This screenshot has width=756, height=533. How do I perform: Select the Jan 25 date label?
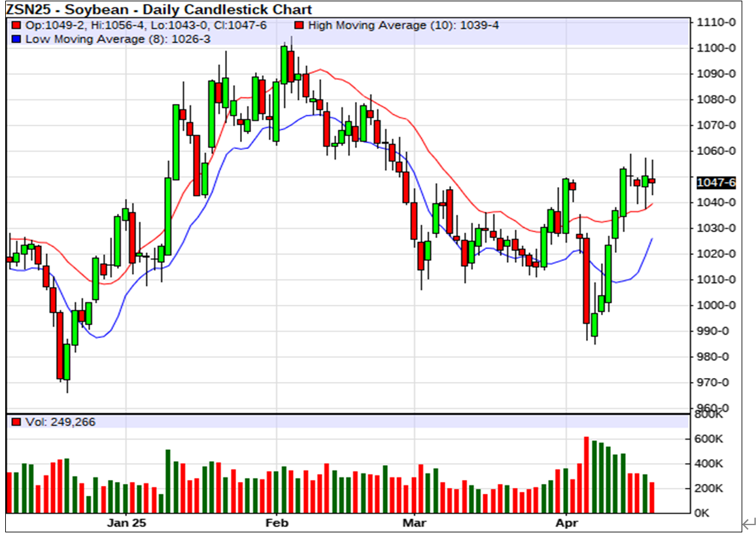[x=127, y=523]
